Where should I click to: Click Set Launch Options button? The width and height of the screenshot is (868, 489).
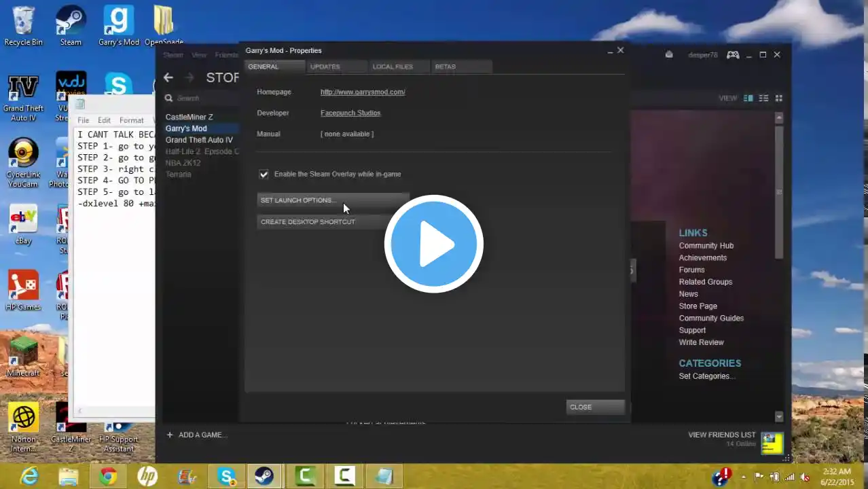333,200
